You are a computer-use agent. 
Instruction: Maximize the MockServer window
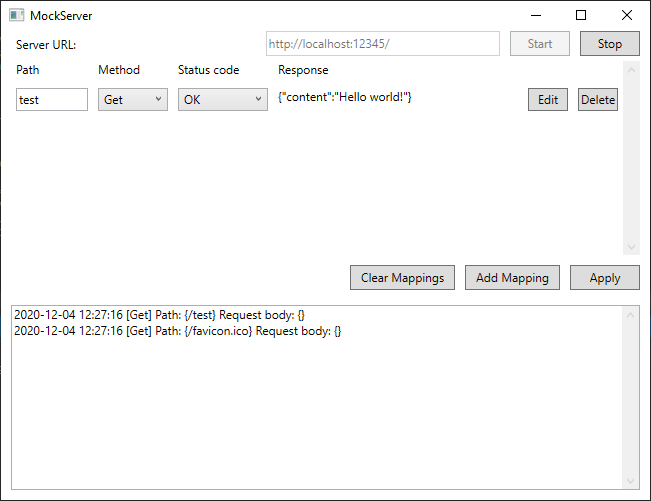pos(581,15)
